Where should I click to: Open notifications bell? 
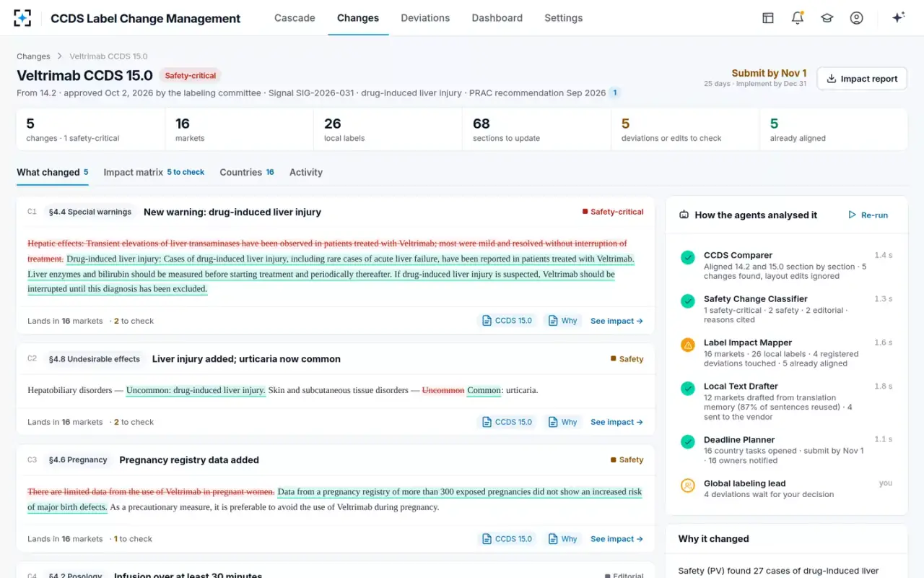tap(798, 18)
